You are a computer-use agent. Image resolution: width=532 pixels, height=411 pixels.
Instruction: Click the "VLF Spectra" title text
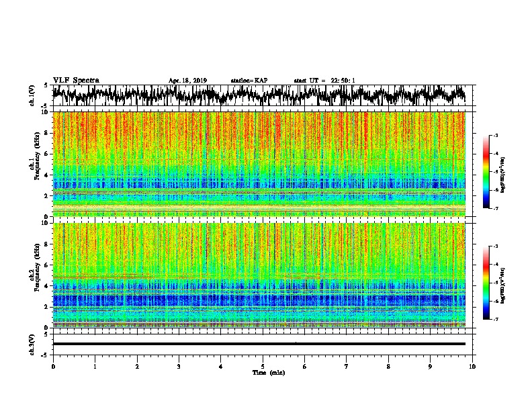pyautogui.click(x=76, y=80)
